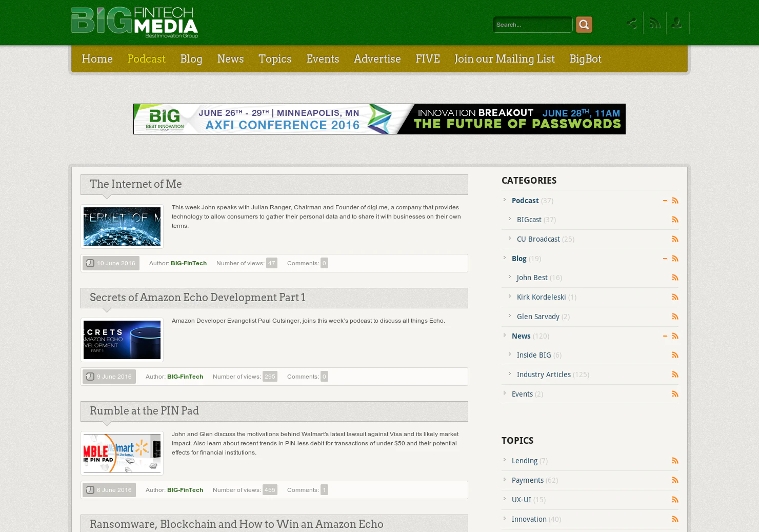Open Ransomware, Blockchain and Amazon Echo article

[x=236, y=524]
